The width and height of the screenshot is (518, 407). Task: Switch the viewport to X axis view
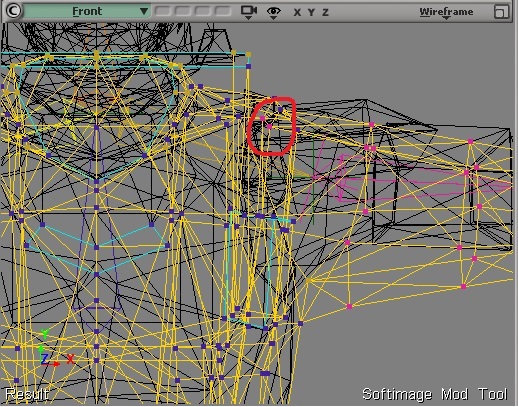tap(297, 13)
